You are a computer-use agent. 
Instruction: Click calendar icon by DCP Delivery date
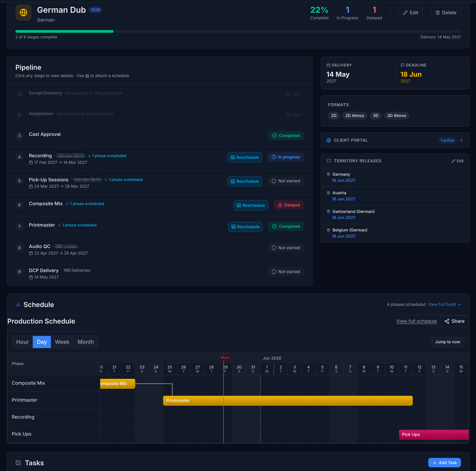point(31,277)
